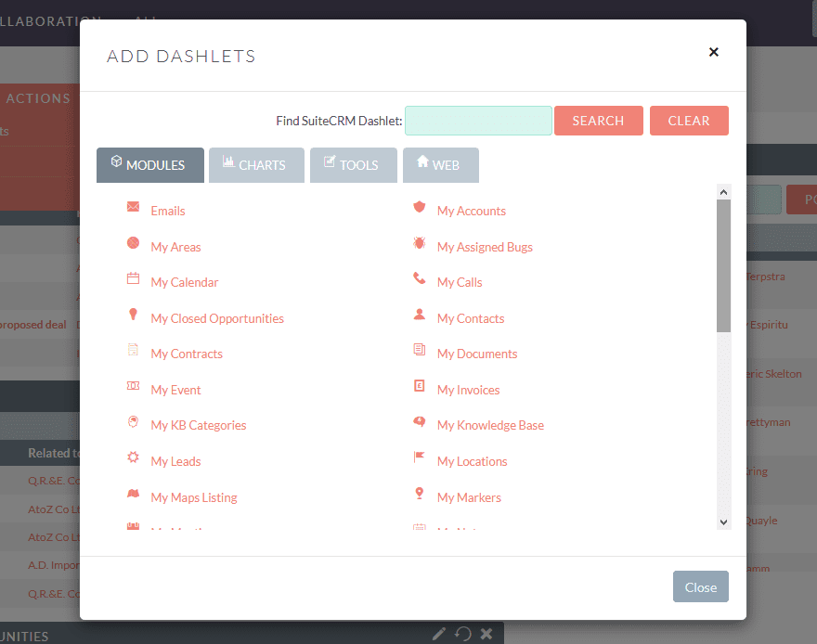
Task: Click the envelope icon beside Emails
Action: click(134, 207)
